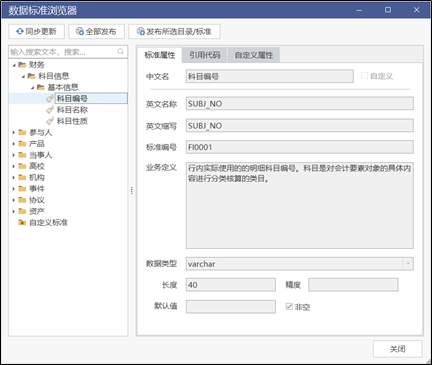Click the 当事人 folder icon

click(22, 155)
